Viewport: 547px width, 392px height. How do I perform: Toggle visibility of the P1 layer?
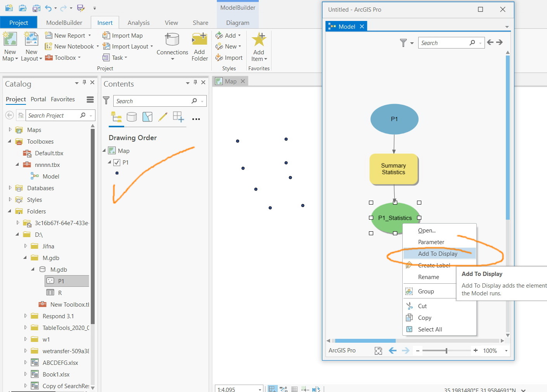tap(117, 162)
